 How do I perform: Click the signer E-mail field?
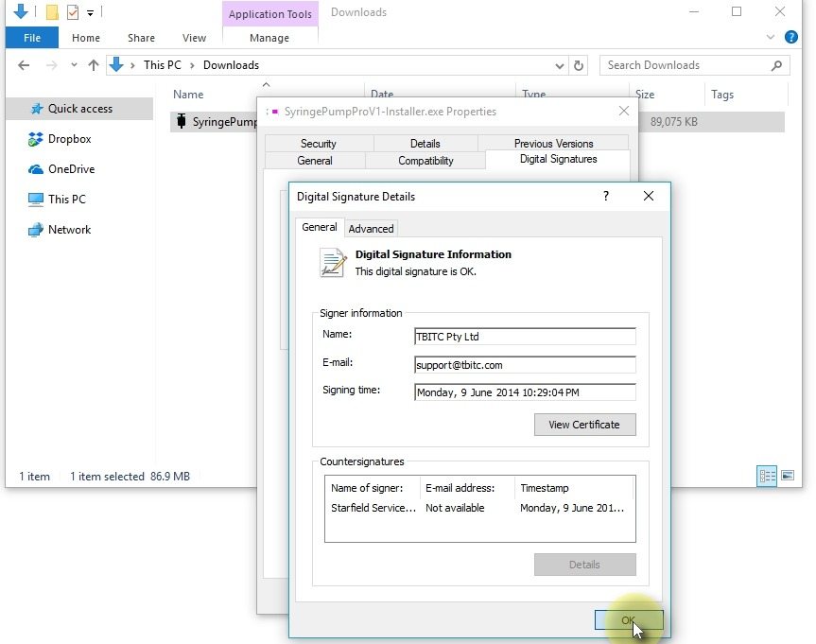pos(525,364)
